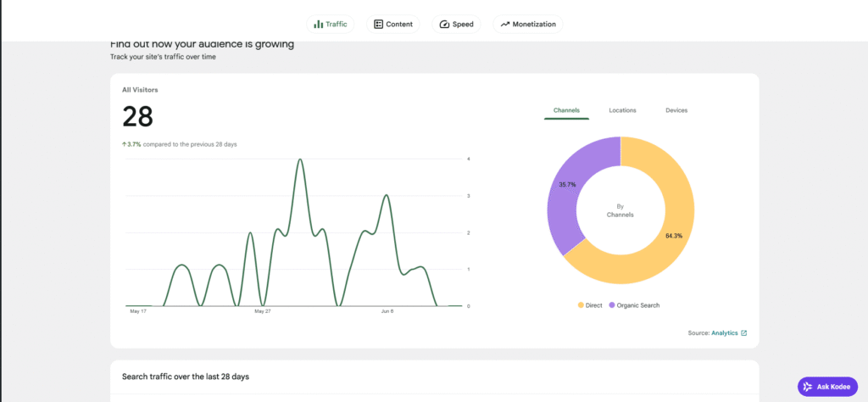Click the May 27 label on chart axis
Screen dimensions: 868x402
[263, 312]
